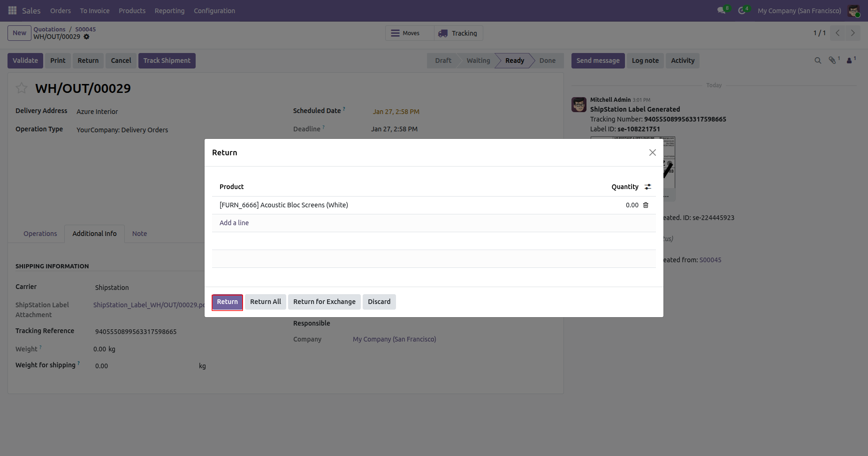
Task: Open the Moves smart button
Action: 410,33
